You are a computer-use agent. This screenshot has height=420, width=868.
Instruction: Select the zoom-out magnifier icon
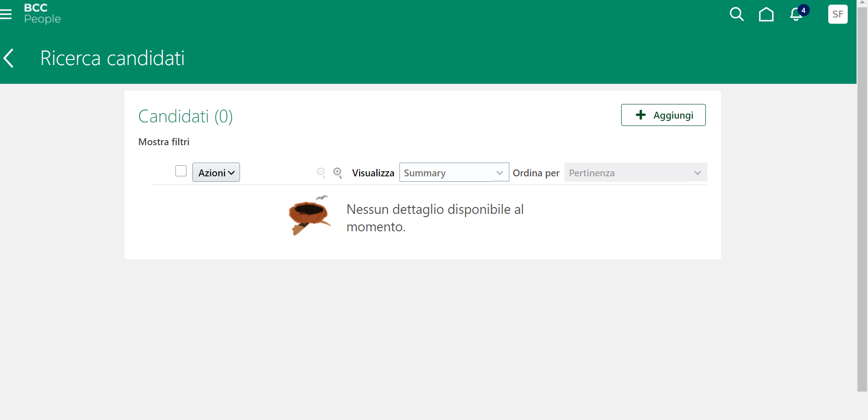321,173
